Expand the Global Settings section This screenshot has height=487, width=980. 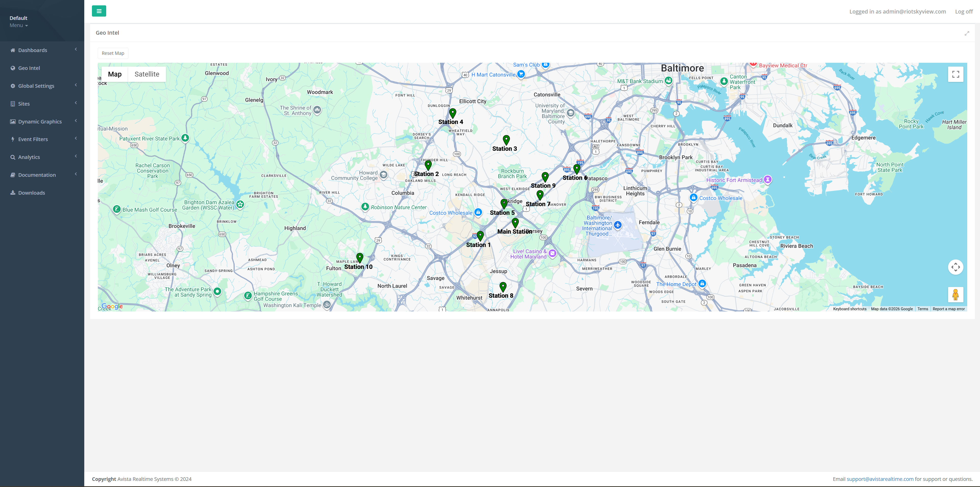(13, 85)
